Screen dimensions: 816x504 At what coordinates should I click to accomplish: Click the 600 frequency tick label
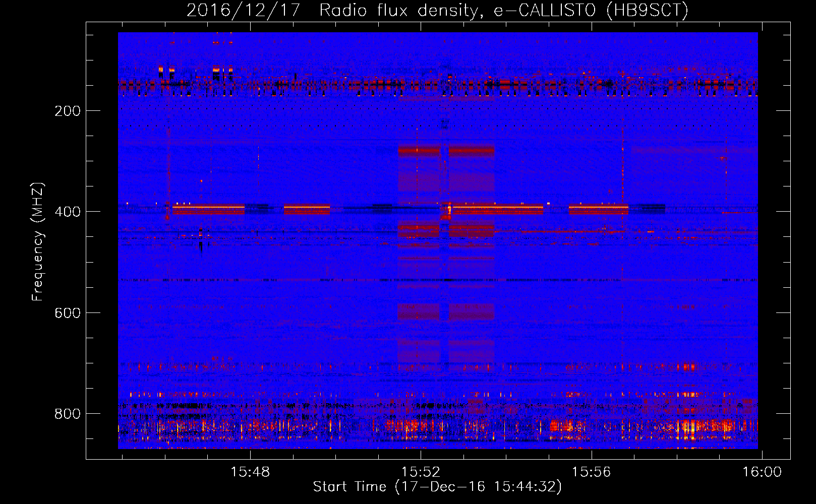point(68,313)
